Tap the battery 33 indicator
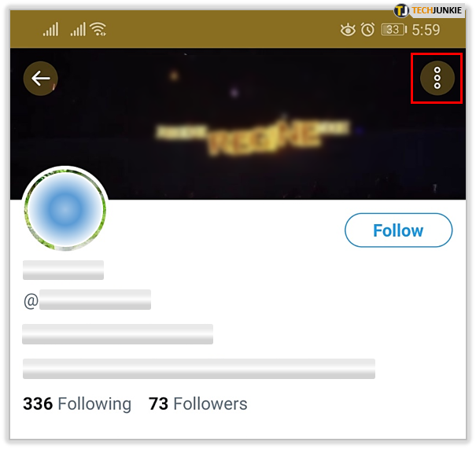This screenshot has width=476, height=449. coord(393,30)
